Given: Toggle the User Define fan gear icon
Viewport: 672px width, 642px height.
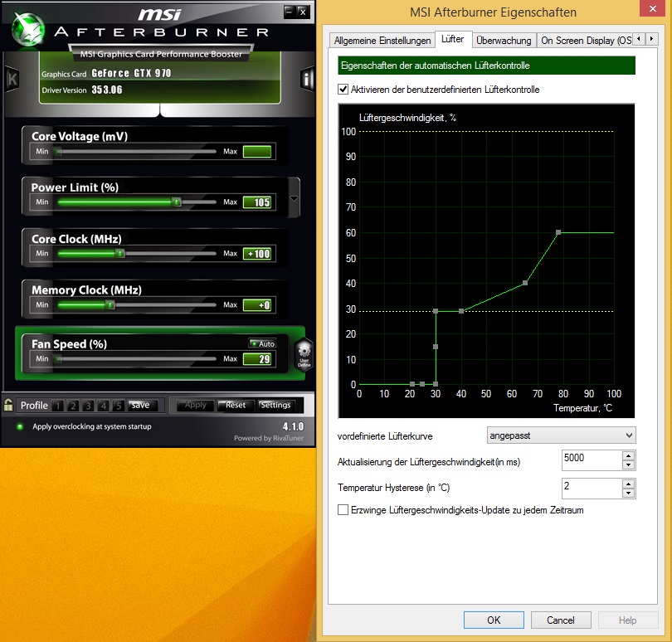Looking at the screenshot, I should tap(304, 353).
